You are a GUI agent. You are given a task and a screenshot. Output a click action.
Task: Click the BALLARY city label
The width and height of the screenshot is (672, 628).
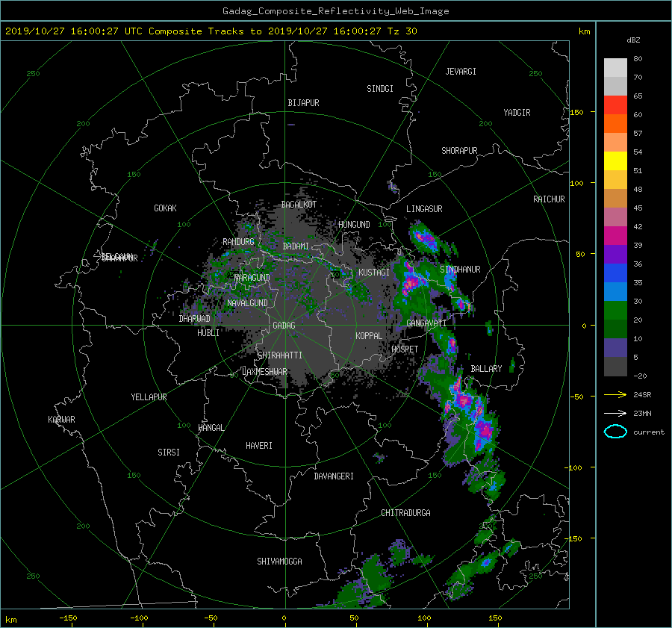[x=486, y=369]
